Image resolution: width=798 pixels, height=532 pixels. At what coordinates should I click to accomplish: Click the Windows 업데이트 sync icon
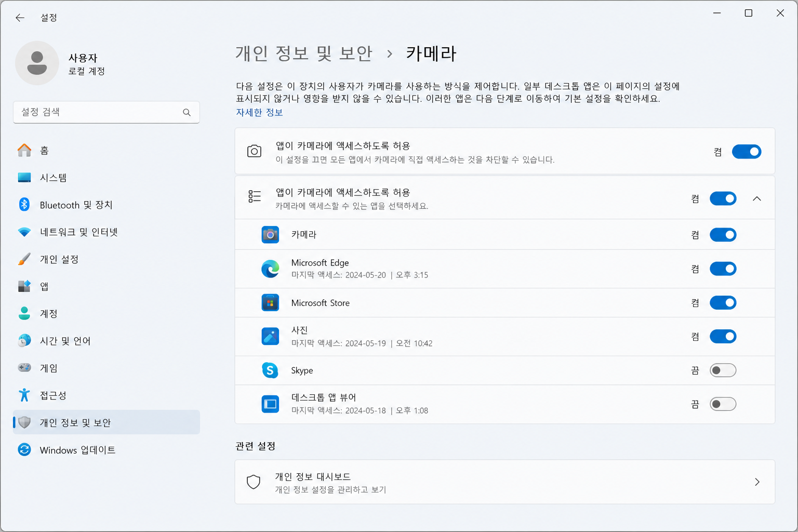24,449
